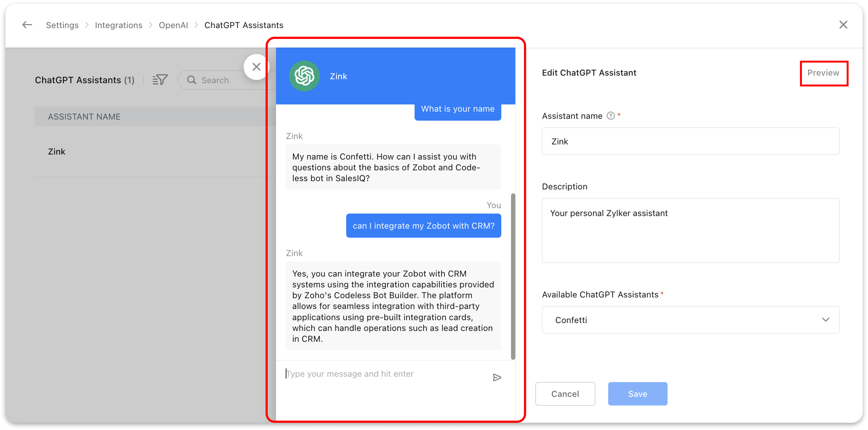Click the filter list icon

(160, 80)
